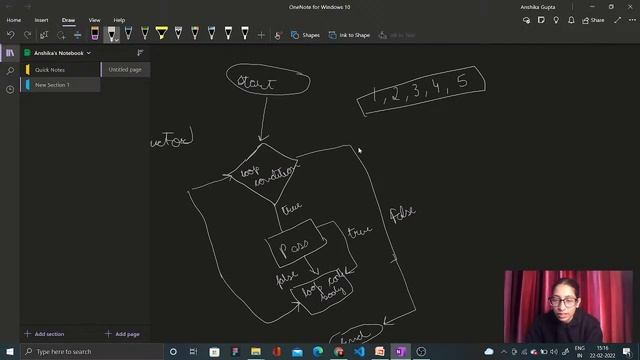This screenshot has width=640, height=360.
Task: Open recent notes clock icon
Action: pyautogui.click(x=10, y=89)
